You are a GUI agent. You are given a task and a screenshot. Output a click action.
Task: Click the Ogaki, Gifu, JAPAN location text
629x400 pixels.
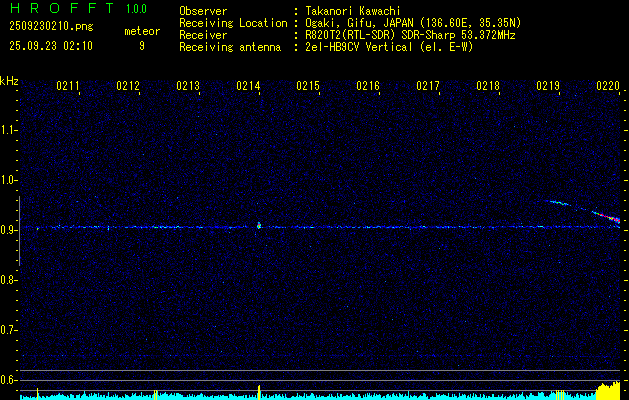coord(413,23)
